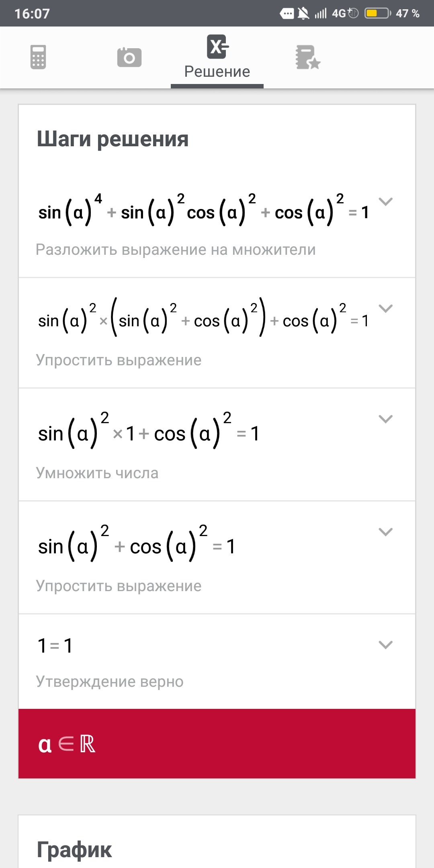Screen dimensions: 434x868
Task: Expand the factorization step chevron
Action: [x=385, y=201]
